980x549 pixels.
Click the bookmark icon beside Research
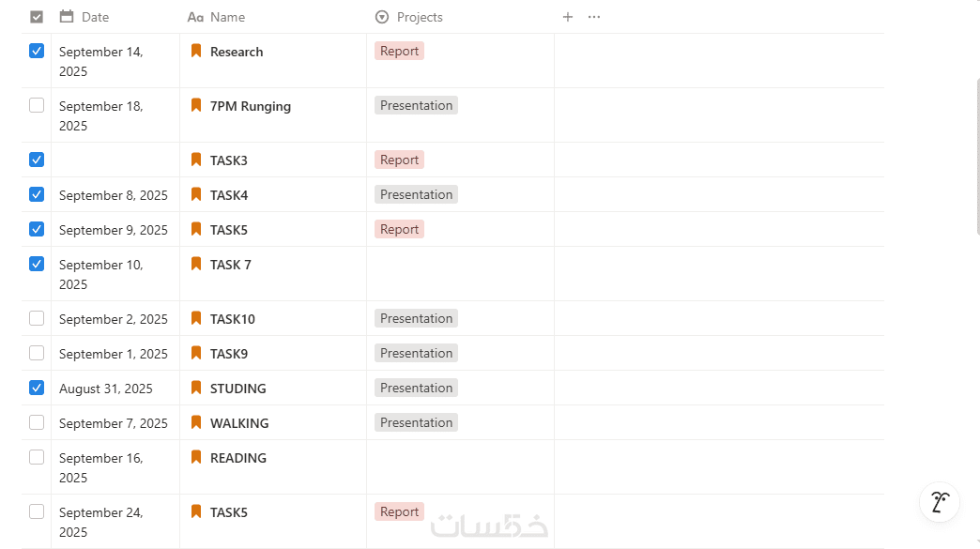pos(196,52)
